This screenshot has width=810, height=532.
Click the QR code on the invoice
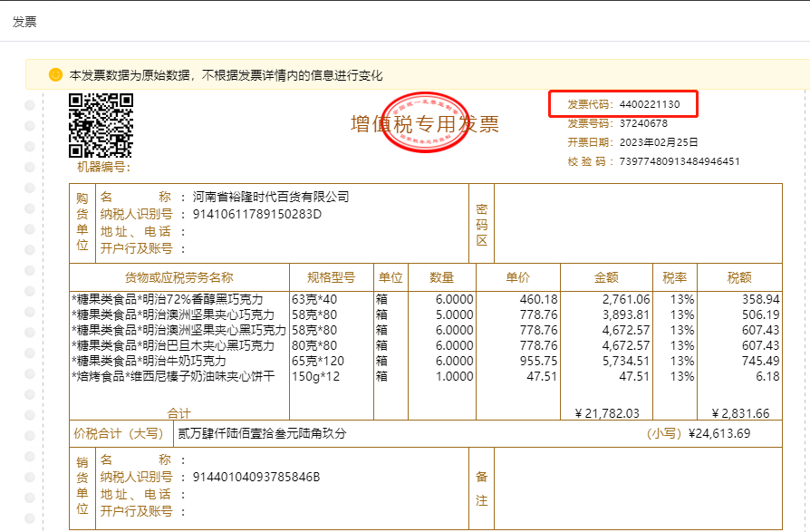click(x=101, y=125)
